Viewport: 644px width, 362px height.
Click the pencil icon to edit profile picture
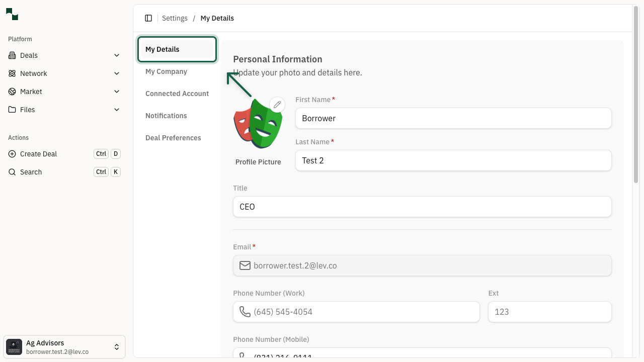coord(277,105)
